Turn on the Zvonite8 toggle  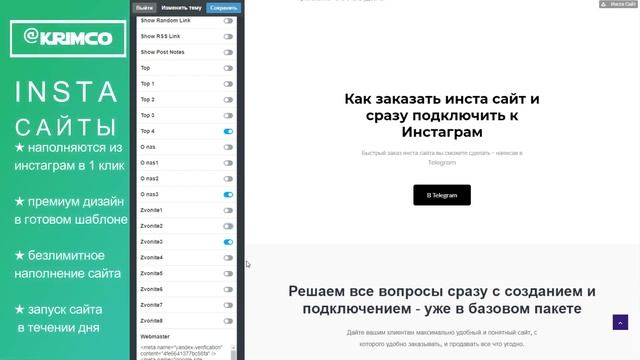click(x=228, y=321)
